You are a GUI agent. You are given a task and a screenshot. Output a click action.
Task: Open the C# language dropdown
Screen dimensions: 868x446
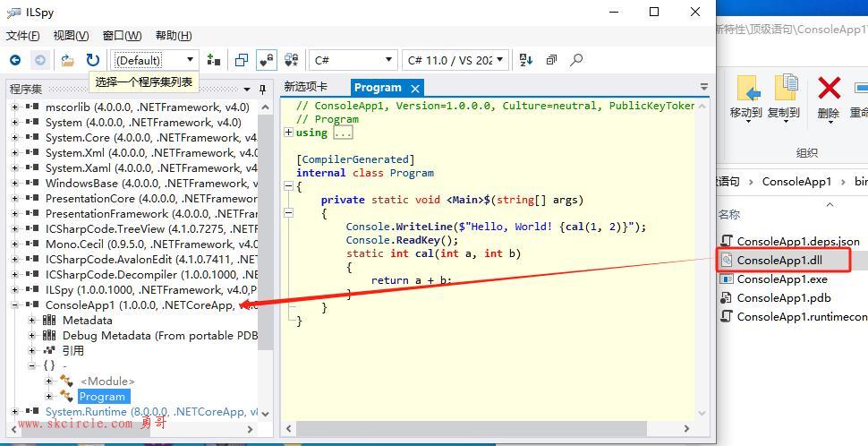(353, 60)
